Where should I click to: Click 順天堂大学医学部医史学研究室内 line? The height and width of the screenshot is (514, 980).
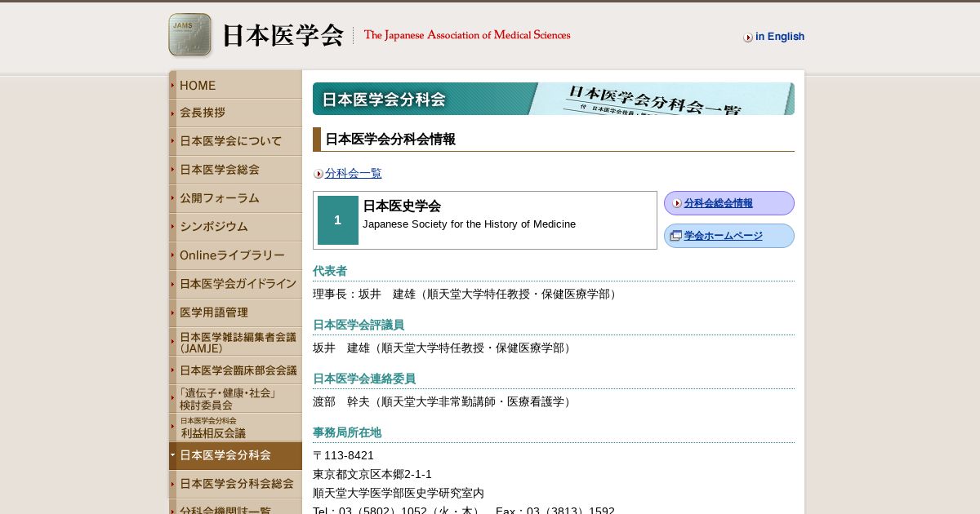coord(399,493)
